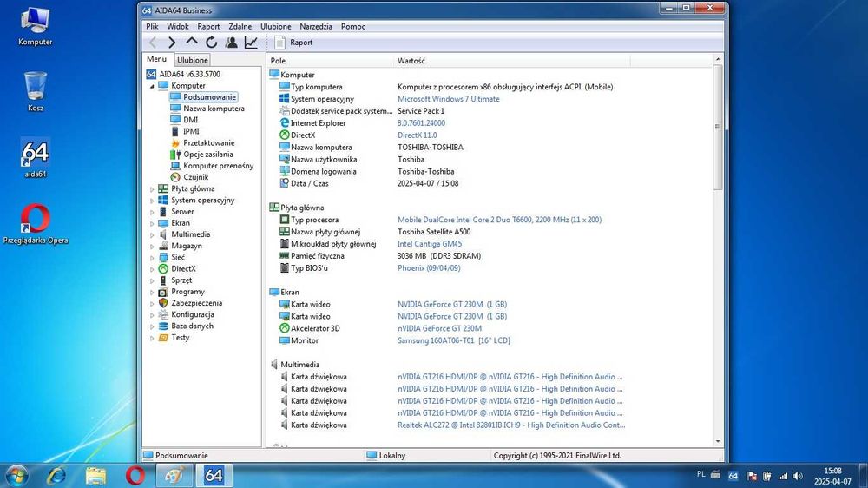
Task: Expand the Magazyn tree node
Action: [152, 246]
